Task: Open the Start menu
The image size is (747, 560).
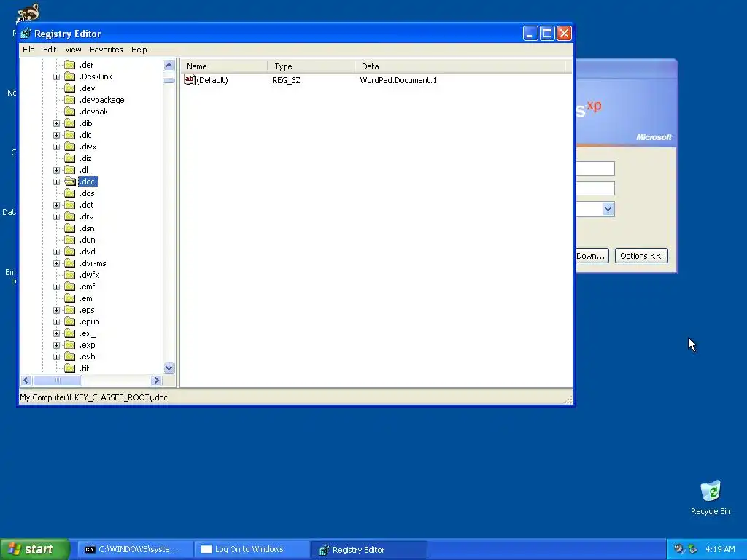Action: (x=34, y=549)
